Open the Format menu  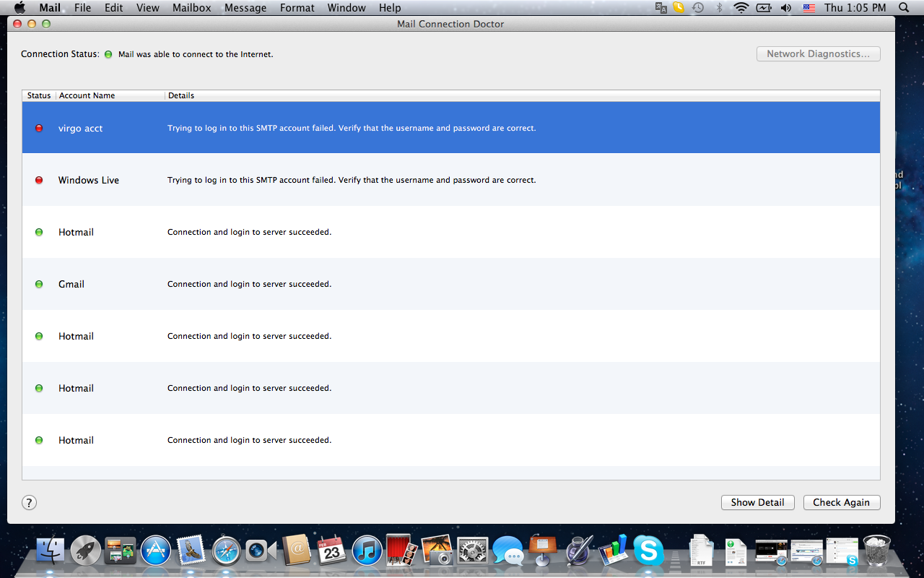297,8
